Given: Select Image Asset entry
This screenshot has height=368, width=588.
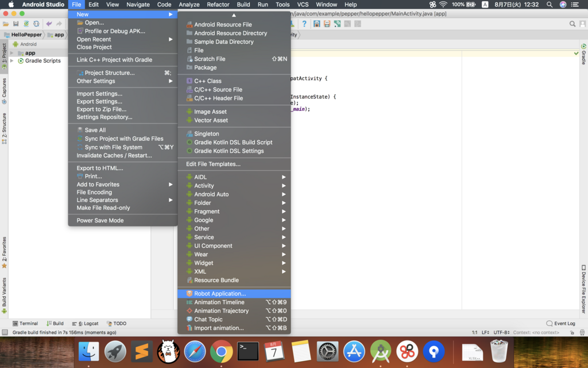Looking at the screenshot, I should 234,112.
